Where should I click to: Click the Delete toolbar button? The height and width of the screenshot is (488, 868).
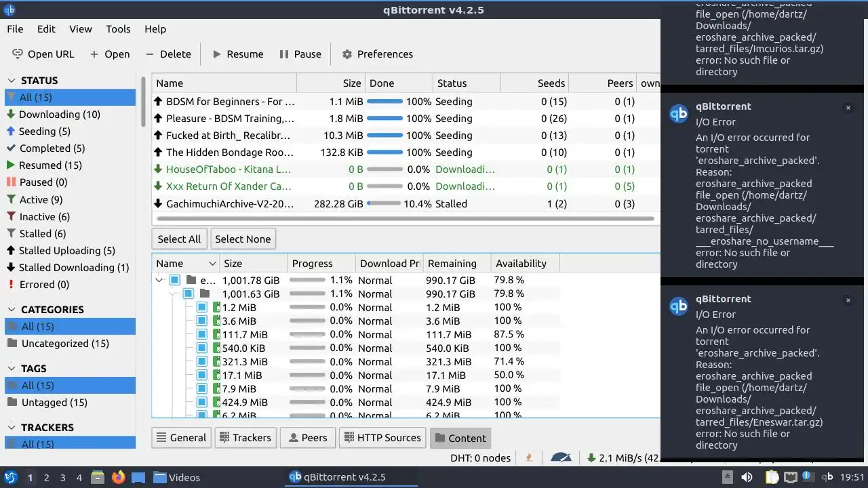[168, 54]
